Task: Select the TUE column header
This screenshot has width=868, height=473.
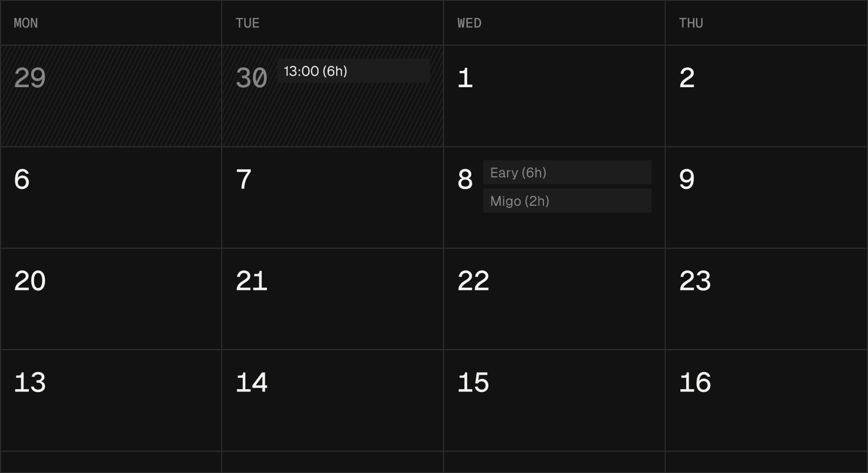Action: pyautogui.click(x=247, y=23)
